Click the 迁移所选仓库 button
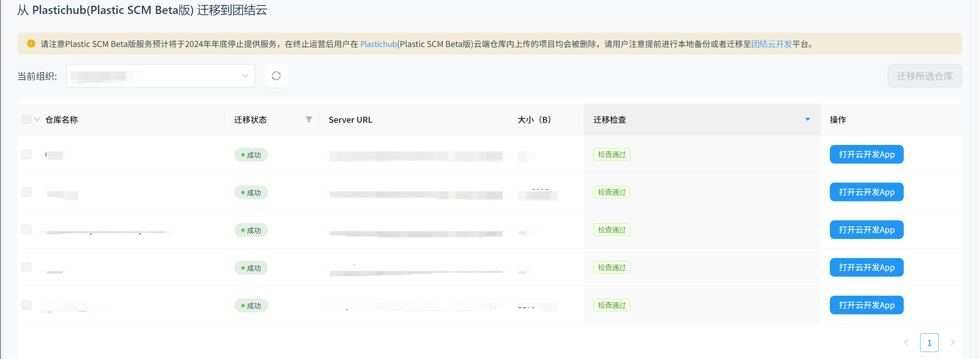The width and height of the screenshot is (980, 359). tap(925, 76)
